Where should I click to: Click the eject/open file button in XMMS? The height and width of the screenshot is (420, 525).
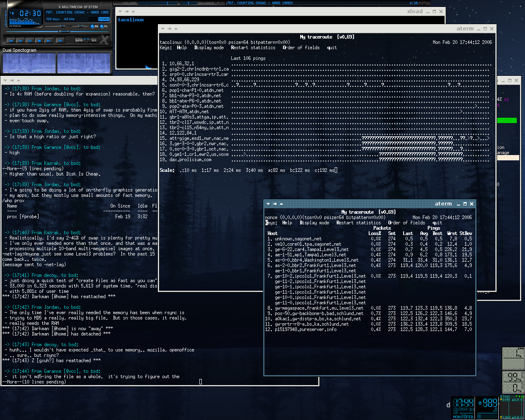[60, 40]
